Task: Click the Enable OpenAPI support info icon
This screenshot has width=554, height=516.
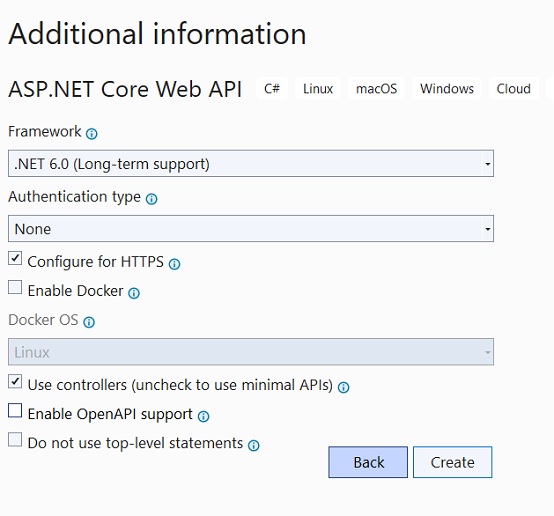Action: tap(203, 416)
